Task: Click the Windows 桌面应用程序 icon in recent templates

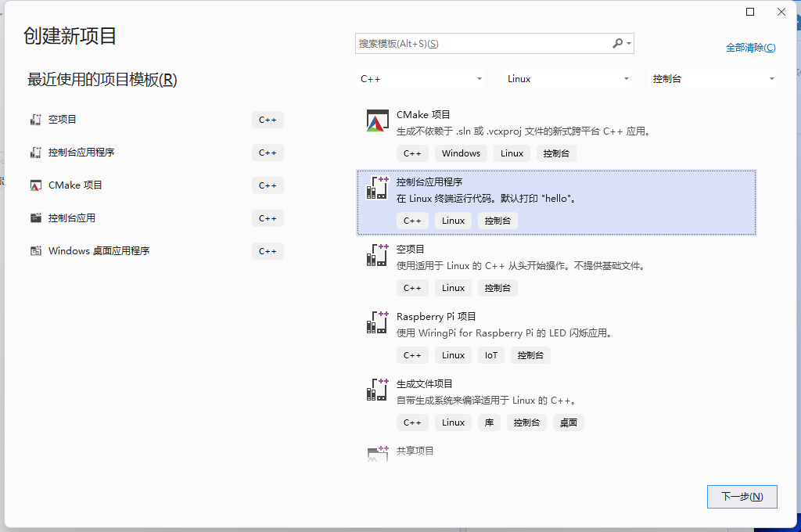Action: point(35,250)
